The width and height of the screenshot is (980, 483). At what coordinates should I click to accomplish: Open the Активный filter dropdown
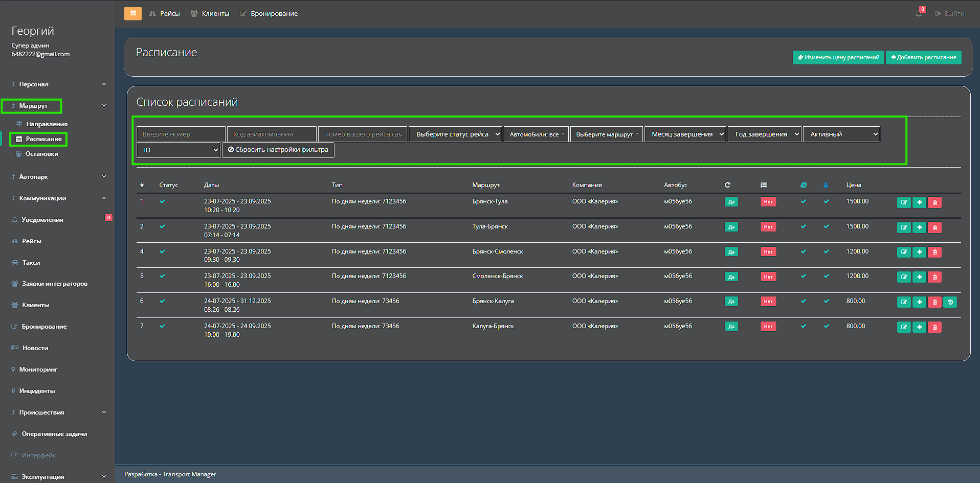tap(841, 134)
